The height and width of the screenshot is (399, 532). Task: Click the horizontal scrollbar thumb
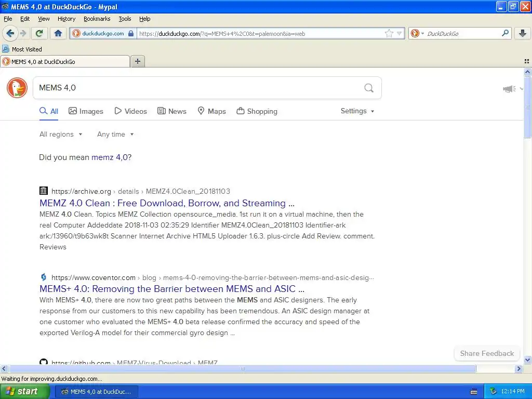pyautogui.click(x=242, y=368)
